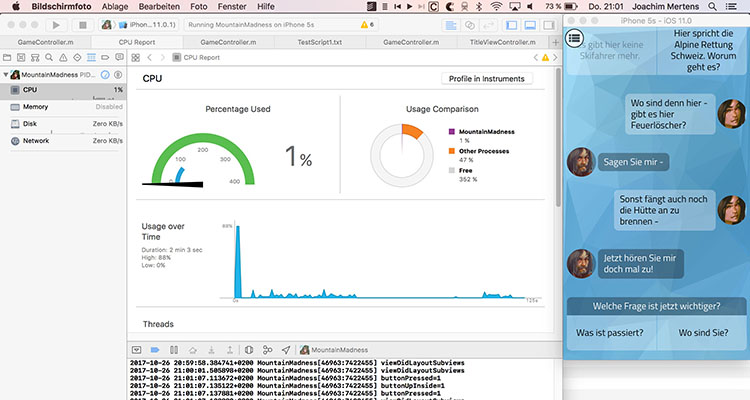
Task: Pause program execution in debug bar
Action: (x=174, y=350)
